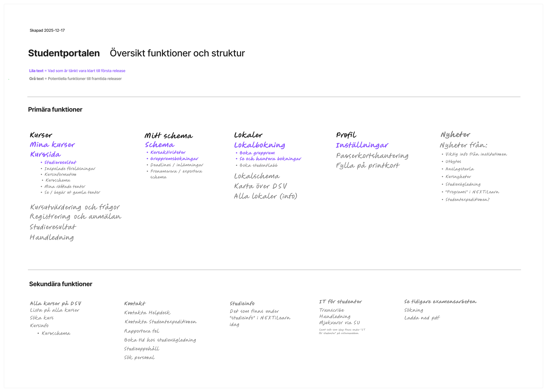Click the Studentportalen title heading
Image resolution: width=547 pixels, height=392 pixels.
pos(64,53)
